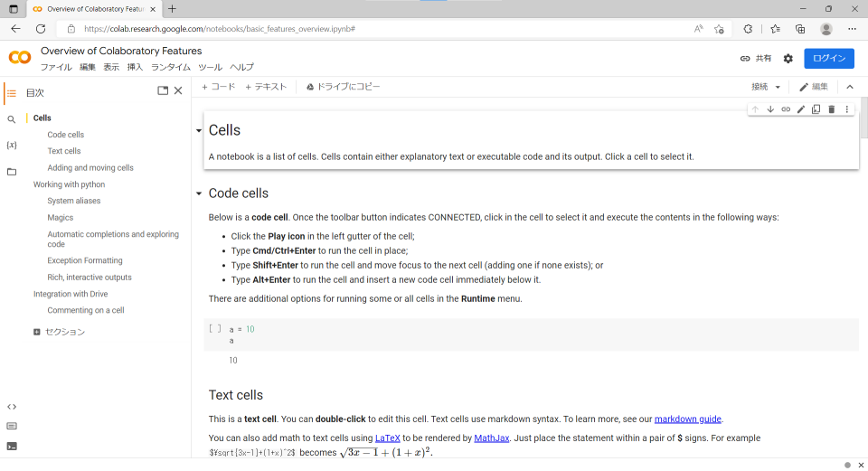Open the 接続 connection dropdown arrow
The width and height of the screenshot is (868, 471).
(x=778, y=87)
